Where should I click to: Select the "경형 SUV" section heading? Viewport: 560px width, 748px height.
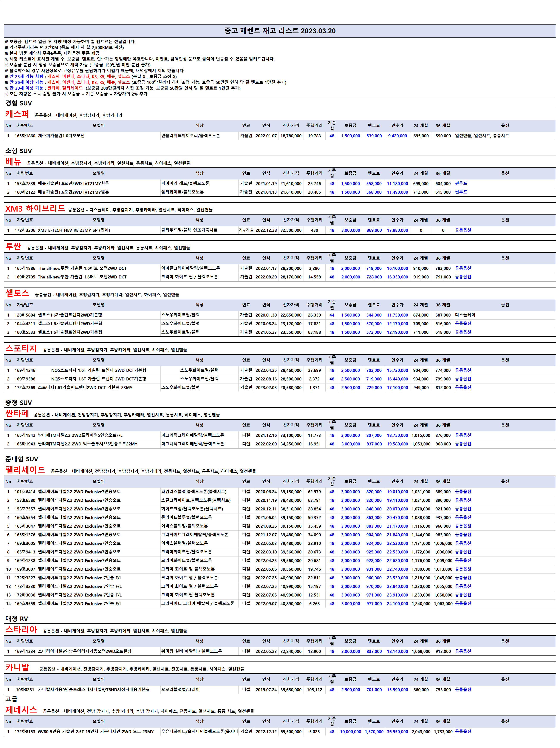point(19,103)
